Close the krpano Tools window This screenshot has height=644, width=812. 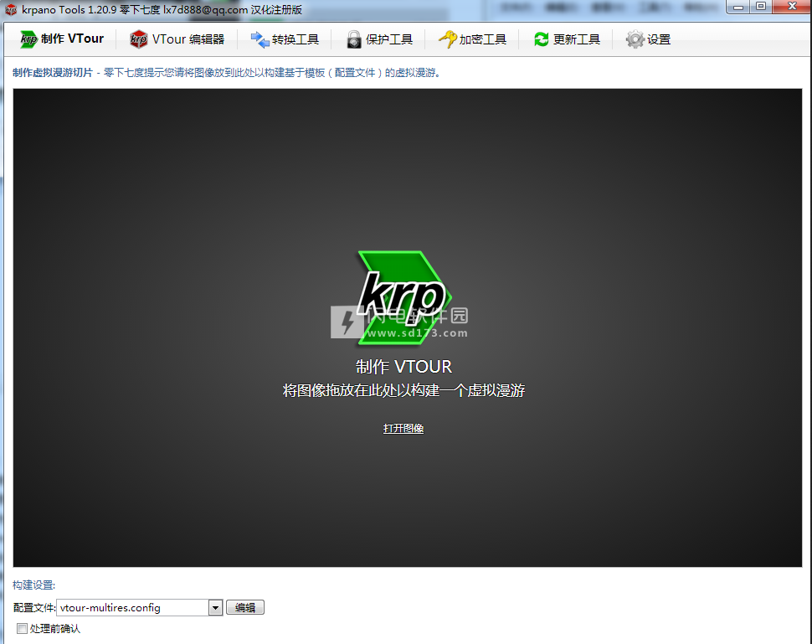tap(792, 7)
